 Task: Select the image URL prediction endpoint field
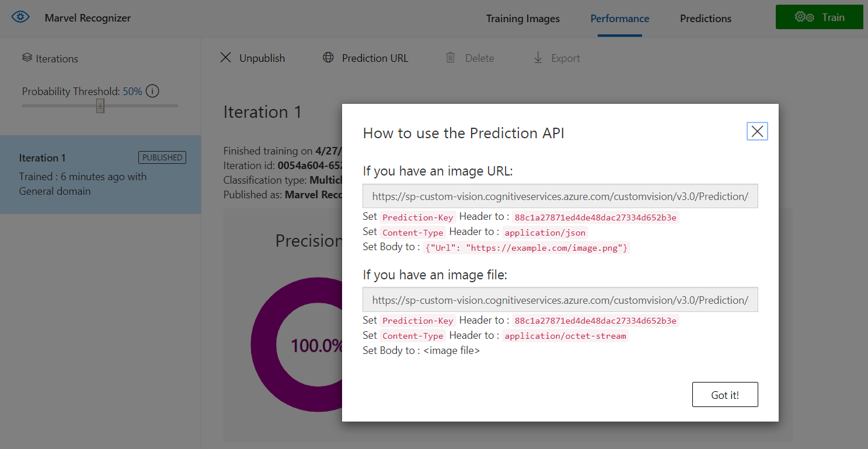560,197
